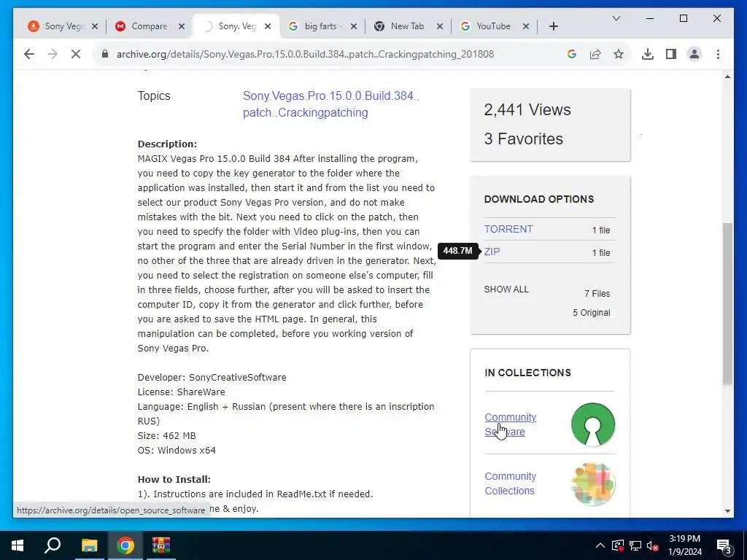Open Chrome three-dot menu

(718, 54)
